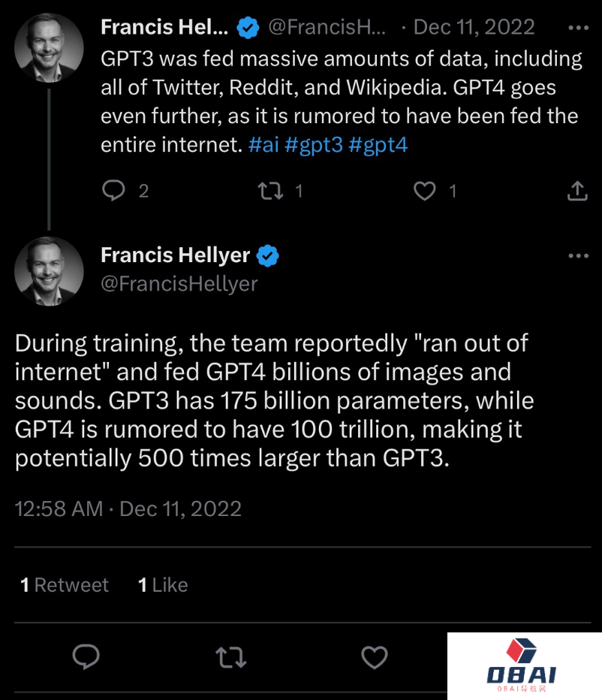The height and width of the screenshot is (700, 602).
Task: Retweet the first tweet
Action: [270, 191]
